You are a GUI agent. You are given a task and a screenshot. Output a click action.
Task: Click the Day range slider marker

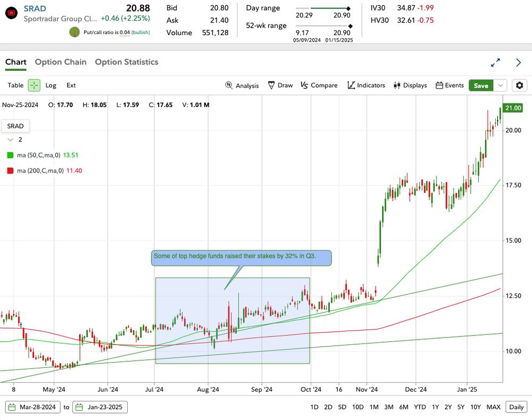(348, 8)
